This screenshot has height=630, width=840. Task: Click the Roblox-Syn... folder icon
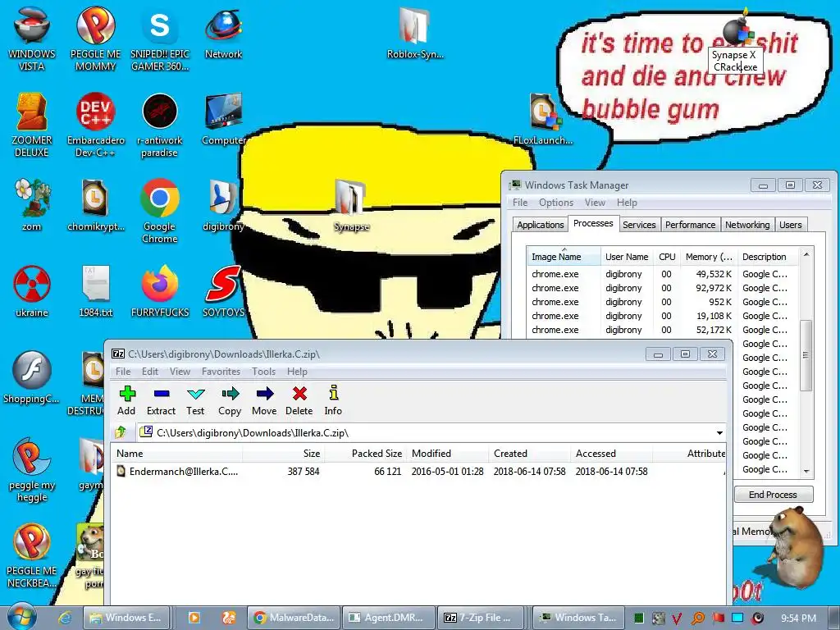click(x=415, y=33)
